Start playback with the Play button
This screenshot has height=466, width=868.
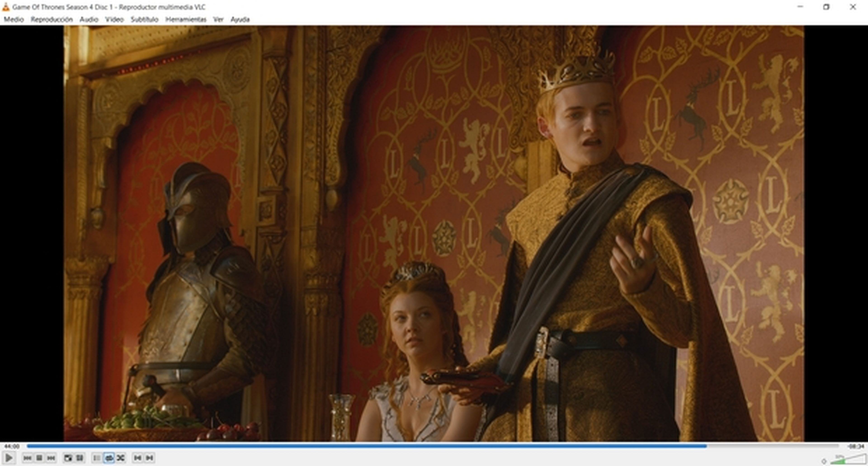click(x=9, y=458)
